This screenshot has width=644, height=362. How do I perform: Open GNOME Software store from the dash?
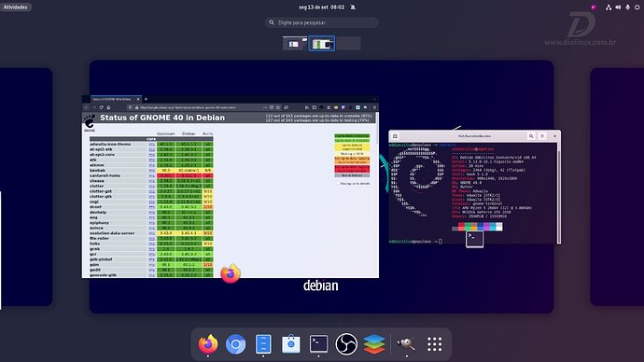tap(291, 344)
